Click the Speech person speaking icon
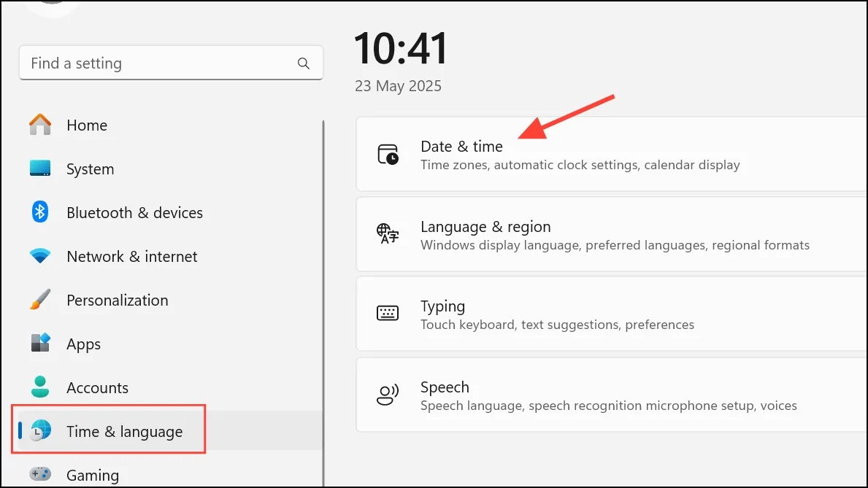 click(388, 395)
